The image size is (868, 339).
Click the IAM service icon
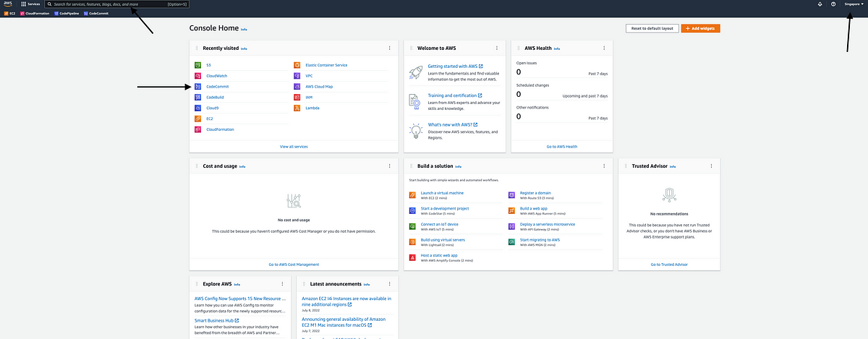tap(297, 97)
